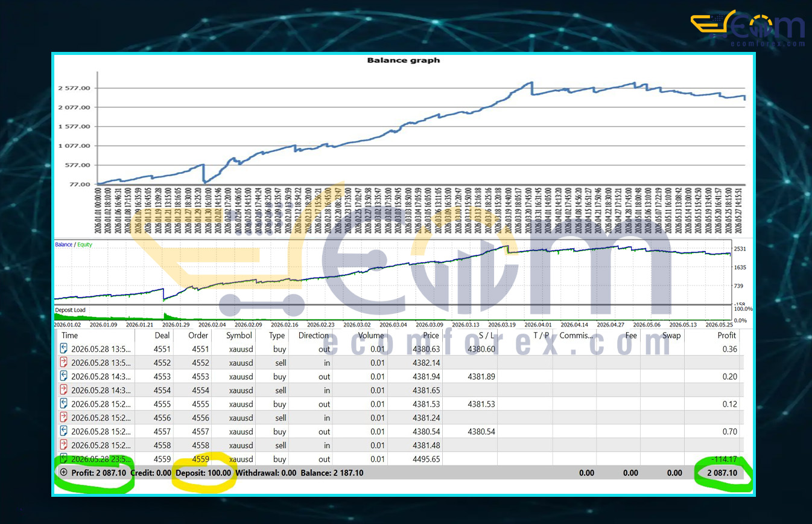Sort by the Direction column header

point(314,335)
